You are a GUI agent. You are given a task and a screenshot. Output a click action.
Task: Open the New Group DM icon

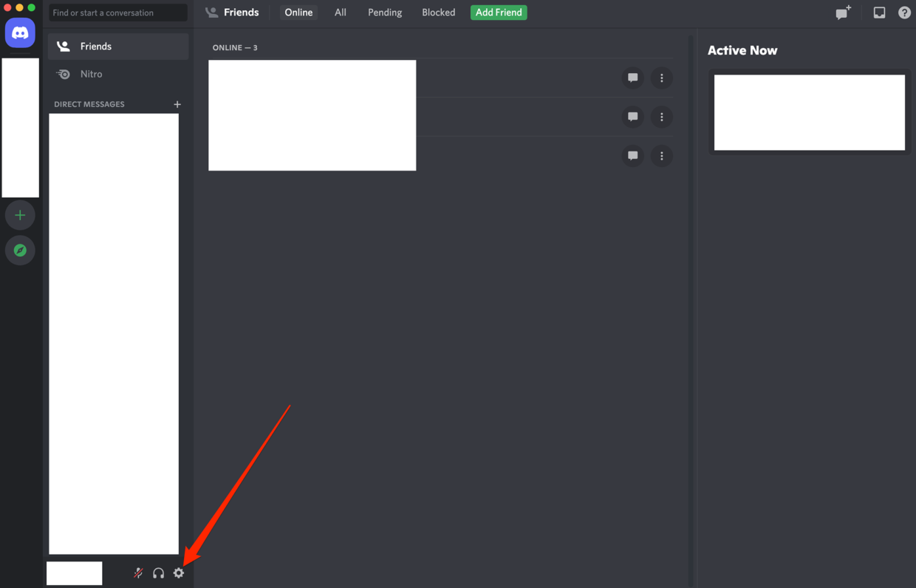[843, 13]
